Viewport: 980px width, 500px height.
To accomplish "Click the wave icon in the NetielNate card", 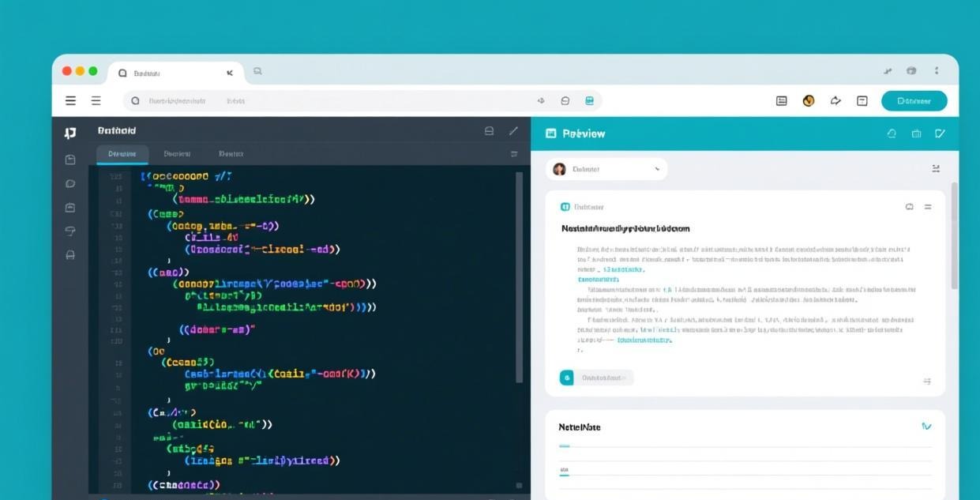I will (x=926, y=427).
